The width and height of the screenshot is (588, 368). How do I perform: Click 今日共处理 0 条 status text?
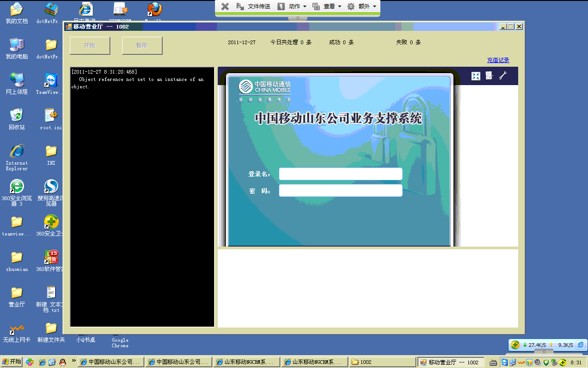coord(291,42)
